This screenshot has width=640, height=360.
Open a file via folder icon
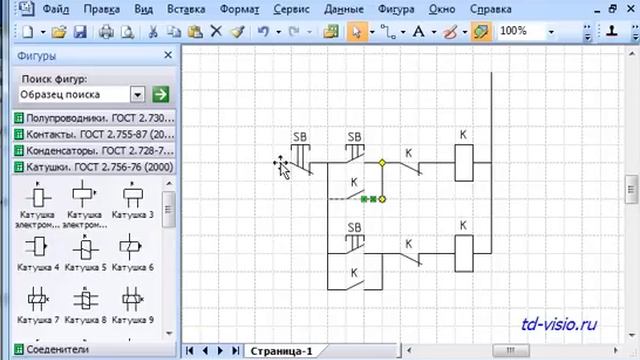click(x=59, y=31)
